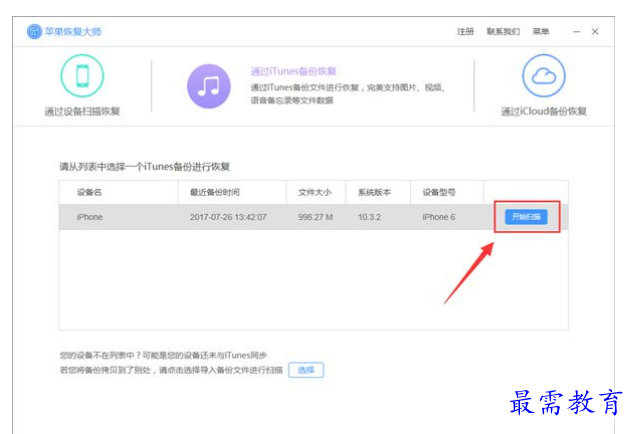The width and height of the screenshot is (631, 434).
Task: Open 通过设备扫描恢复 mode label
Action: (82, 111)
